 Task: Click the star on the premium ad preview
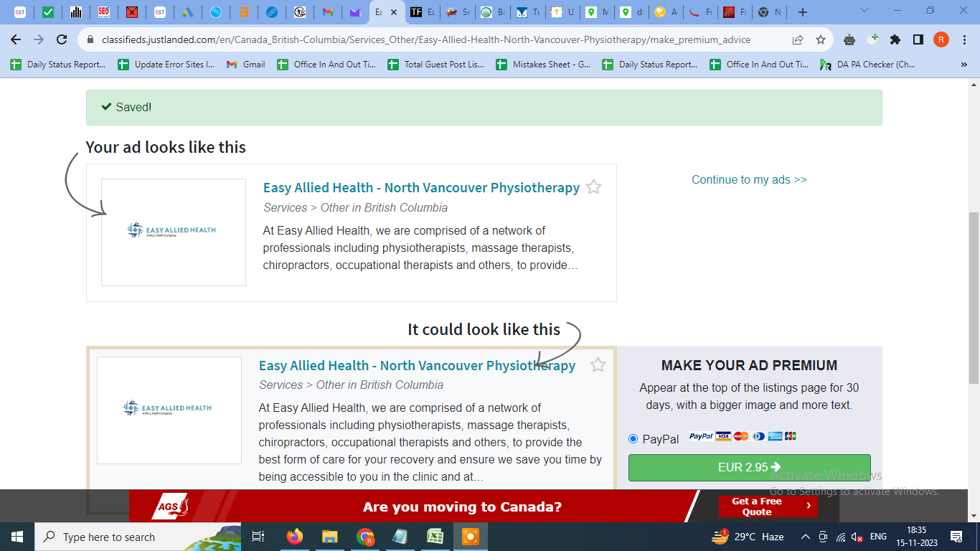598,365
